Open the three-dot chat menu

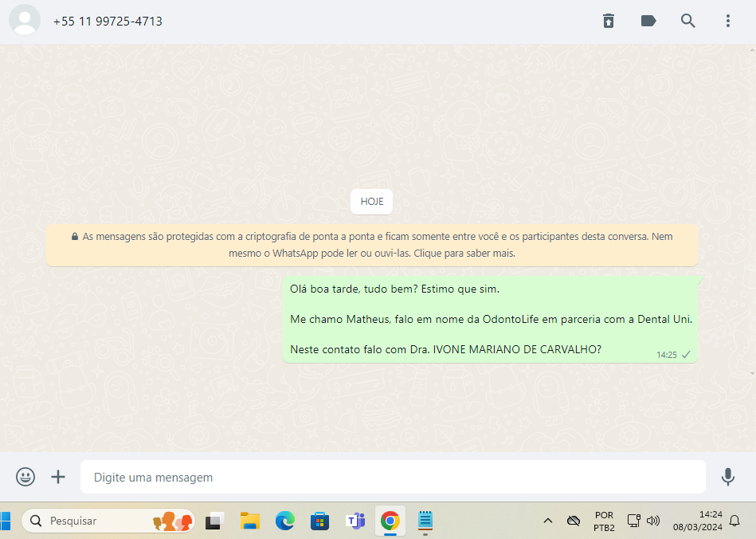(x=728, y=21)
